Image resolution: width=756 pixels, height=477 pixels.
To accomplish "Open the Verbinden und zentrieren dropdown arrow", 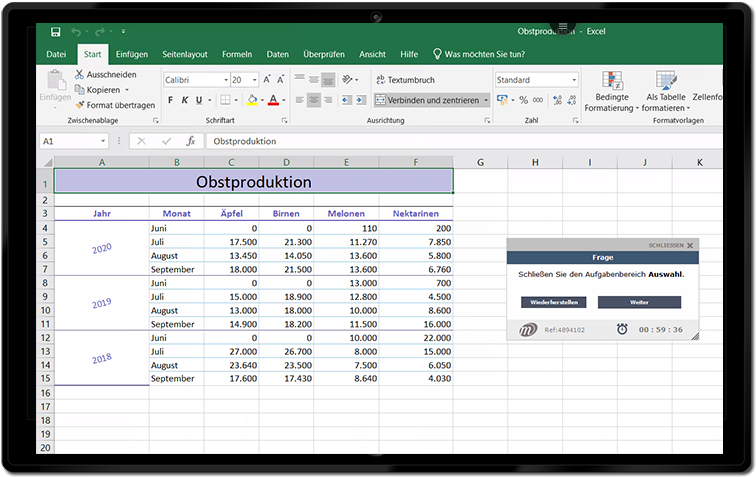I will 486,100.
